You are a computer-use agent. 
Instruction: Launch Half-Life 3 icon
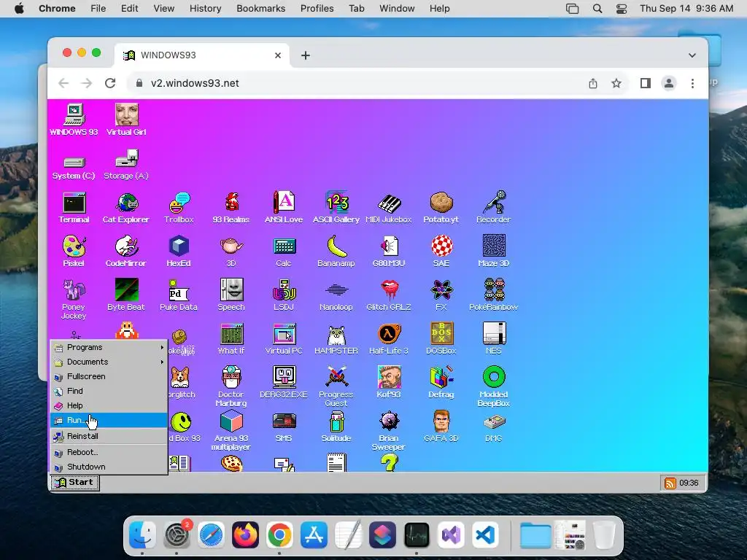(x=389, y=339)
